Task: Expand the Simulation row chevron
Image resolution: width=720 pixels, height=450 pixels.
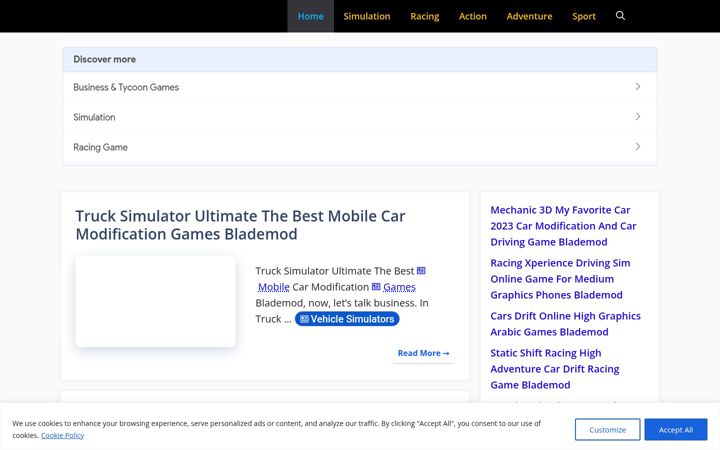Action: (x=638, y=117)
